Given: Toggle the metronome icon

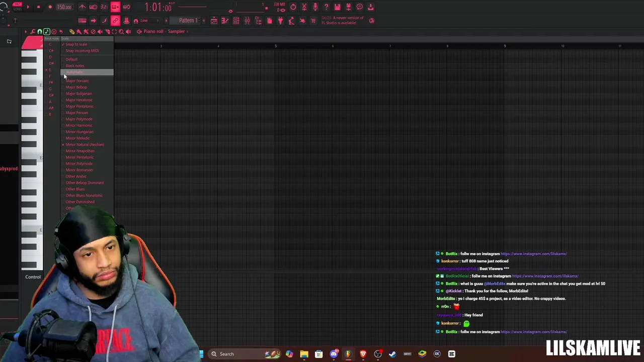Looking at the screenshot, I should tap(82, 7).
